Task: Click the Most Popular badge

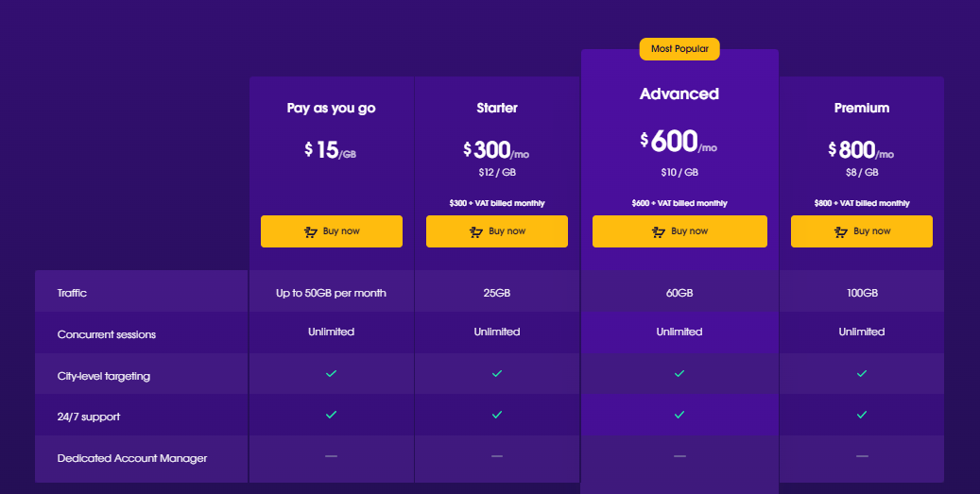Action: 679,49
